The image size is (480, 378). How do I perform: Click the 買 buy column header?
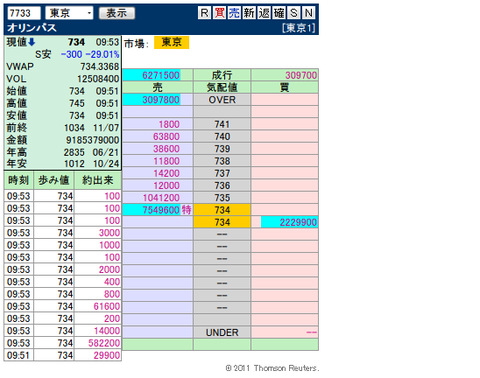tap(285, 87)
